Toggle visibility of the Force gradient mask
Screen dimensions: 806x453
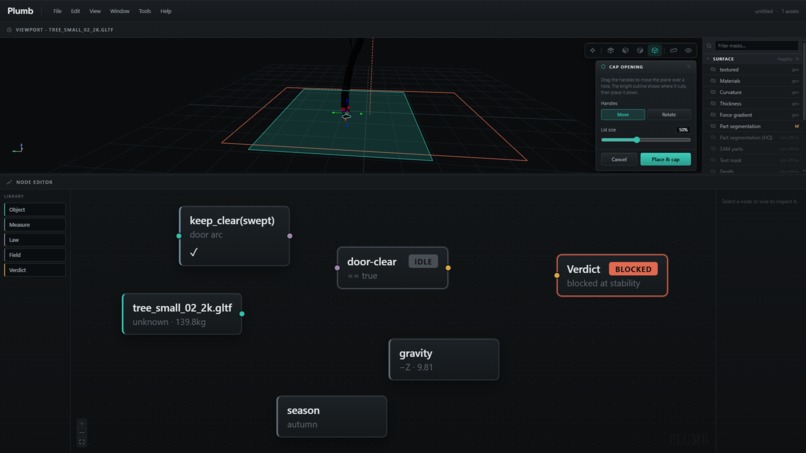(x=713, y=115)
